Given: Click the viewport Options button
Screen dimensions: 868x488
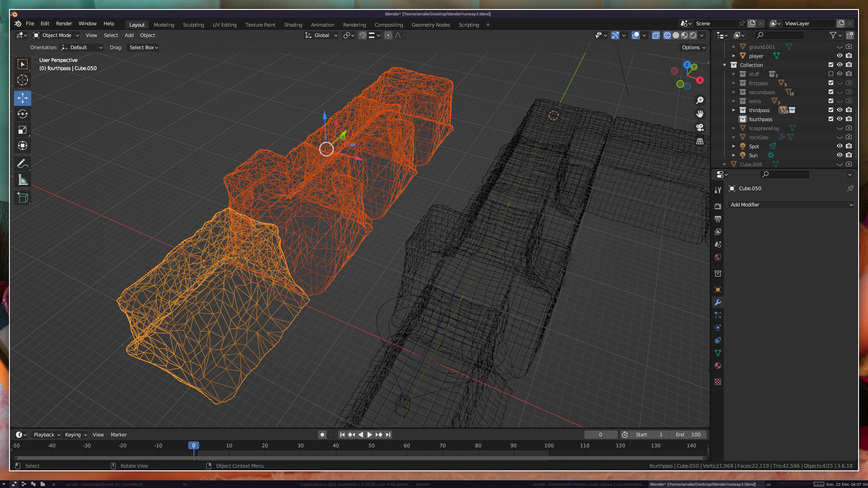Looking at the screenshot, I should click(693, 47).
